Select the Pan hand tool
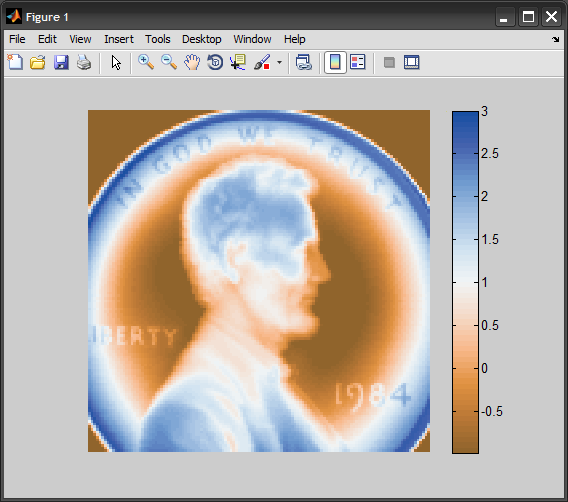Viewport: 568px width, 502px height. pyautogui.click(x=192, y=62)
